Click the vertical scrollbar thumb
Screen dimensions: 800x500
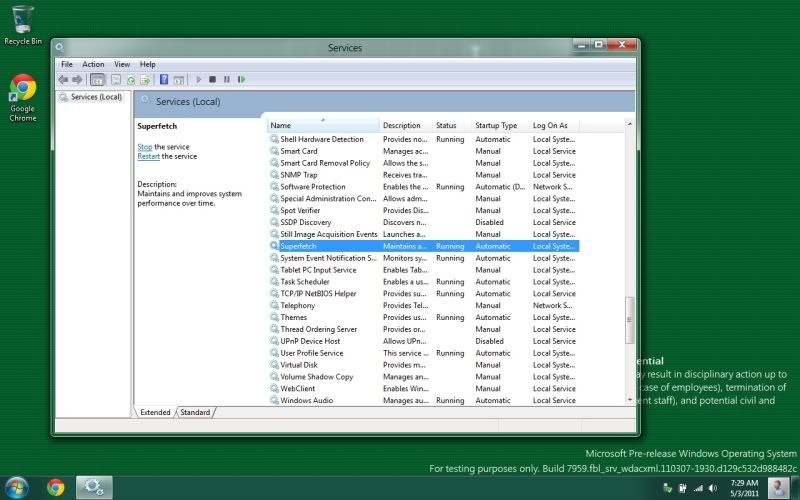coord(630,320)
